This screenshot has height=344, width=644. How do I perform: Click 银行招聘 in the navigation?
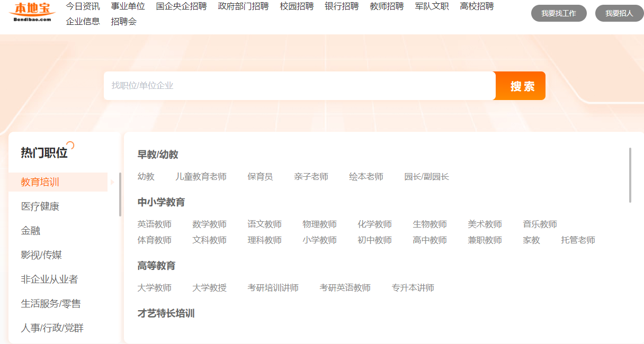(342, 7)
